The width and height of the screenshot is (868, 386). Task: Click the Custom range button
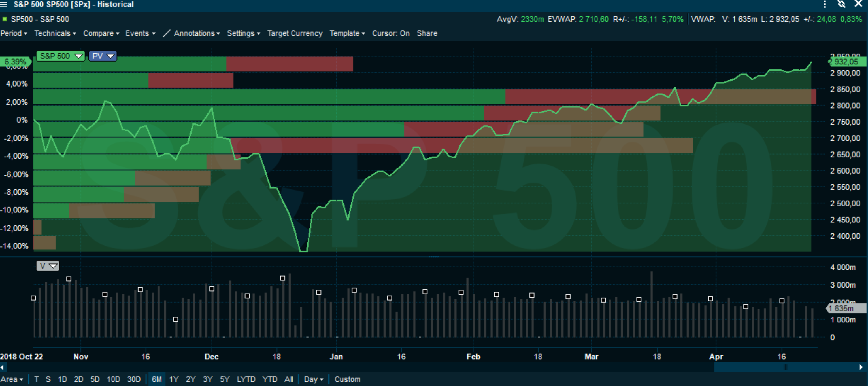click(x=347, y=379)
